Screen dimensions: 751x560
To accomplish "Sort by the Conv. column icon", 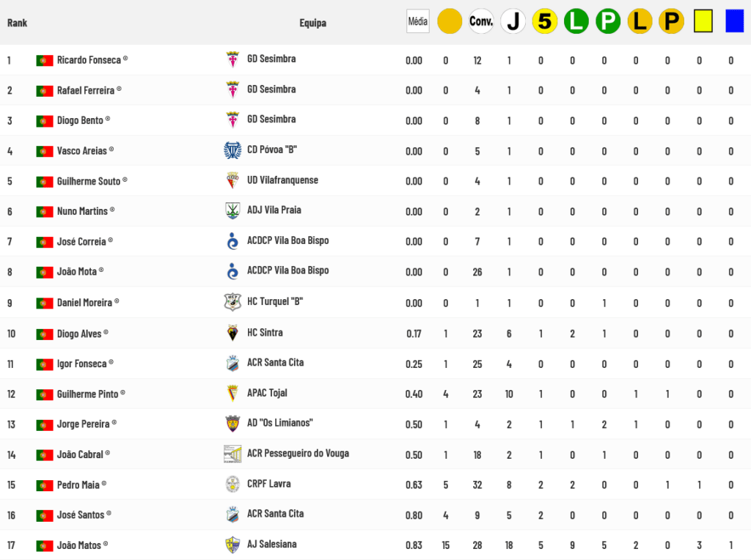I will pyautogui.click(x=481, y=21).
